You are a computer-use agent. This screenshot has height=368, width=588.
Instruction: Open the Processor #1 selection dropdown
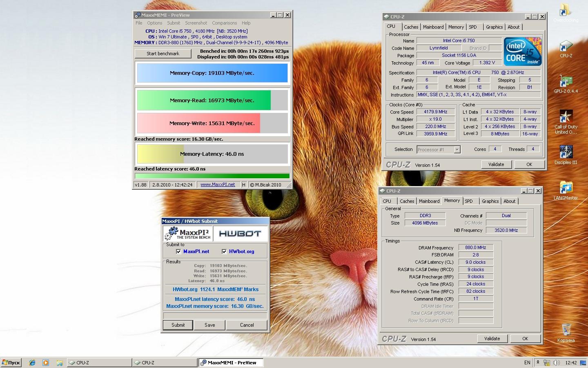[457, 150]
